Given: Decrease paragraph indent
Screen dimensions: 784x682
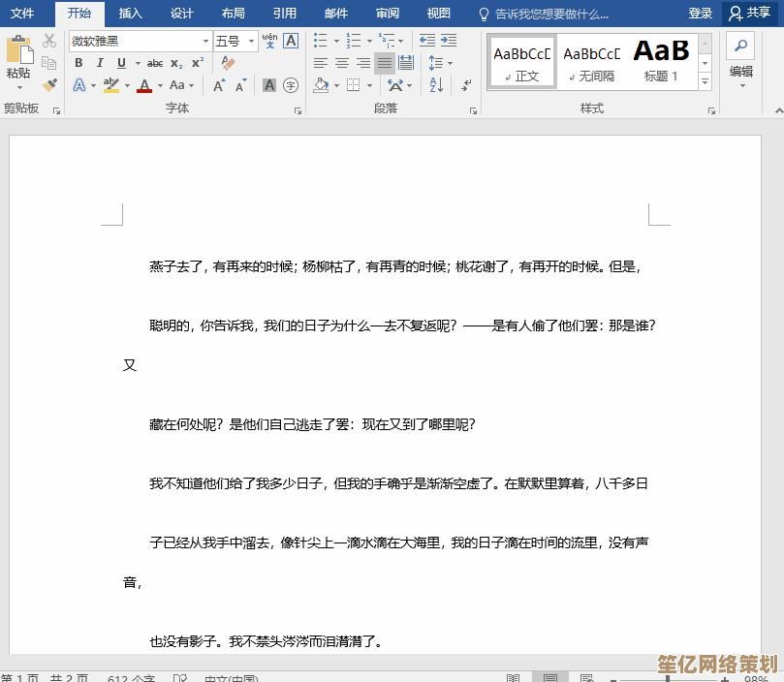Looking at the screenshot, I should pos(427,41).
